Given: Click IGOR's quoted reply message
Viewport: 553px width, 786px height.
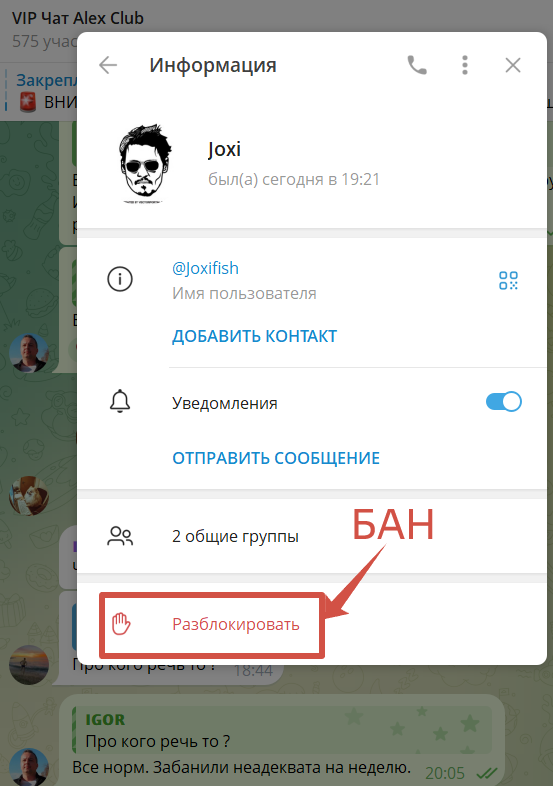Looking at the screenshot, I should [x=282, y=730].
